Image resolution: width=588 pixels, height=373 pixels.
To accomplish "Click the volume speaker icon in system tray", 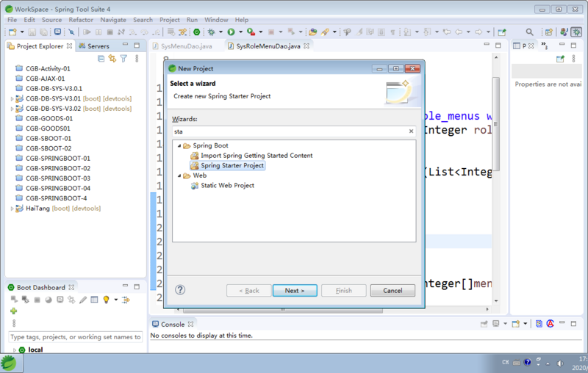I will 560,363.
